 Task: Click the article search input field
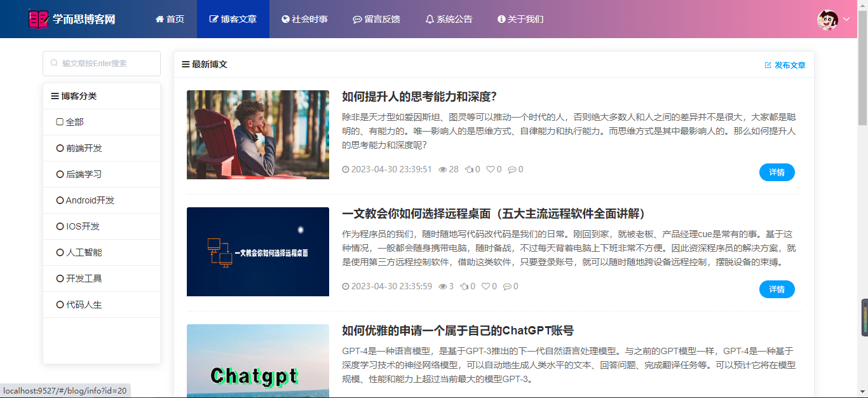click(102, 64)
